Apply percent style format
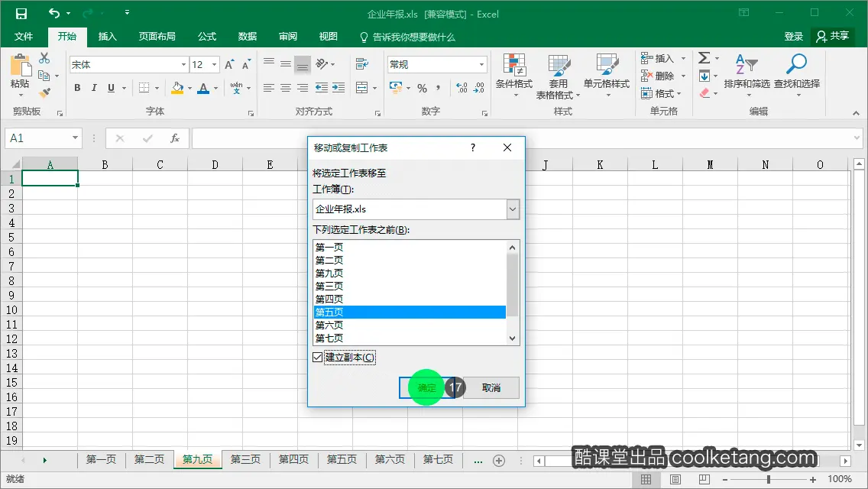The width and height of the screenshot is (868, 489). click(x=423, y=88)
